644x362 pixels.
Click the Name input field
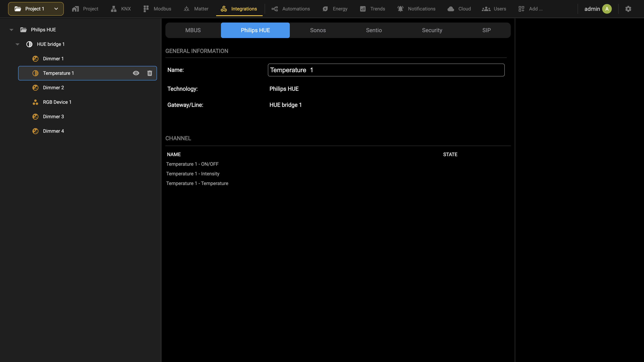(x=386, y=70)
